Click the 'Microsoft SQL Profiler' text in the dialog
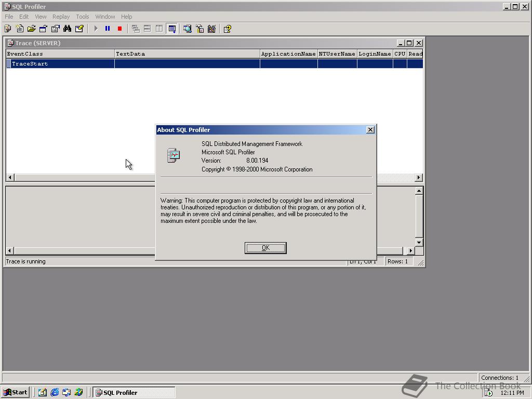Screen dimensions: 532x399 (x=228, y=152)
